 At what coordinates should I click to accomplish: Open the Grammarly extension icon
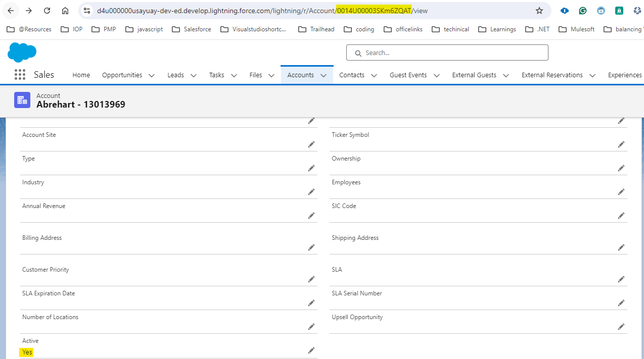click(x=582, y=10)
